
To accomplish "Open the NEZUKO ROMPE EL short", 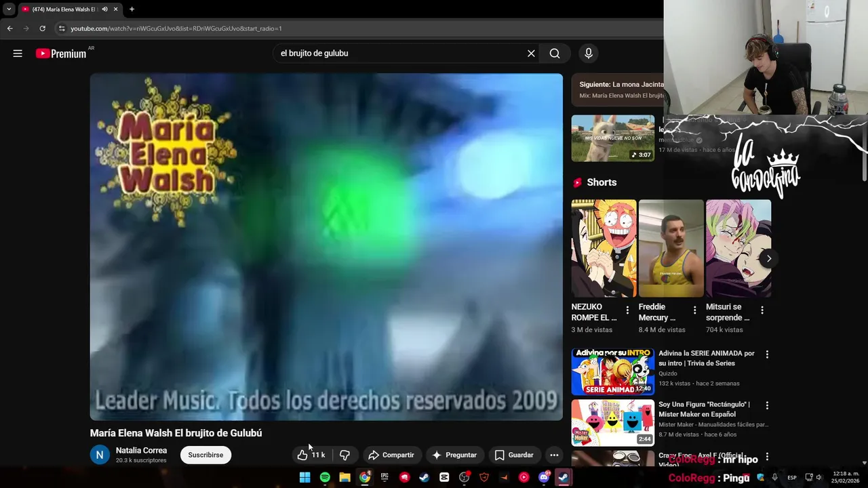I will (x=604, y=248).
